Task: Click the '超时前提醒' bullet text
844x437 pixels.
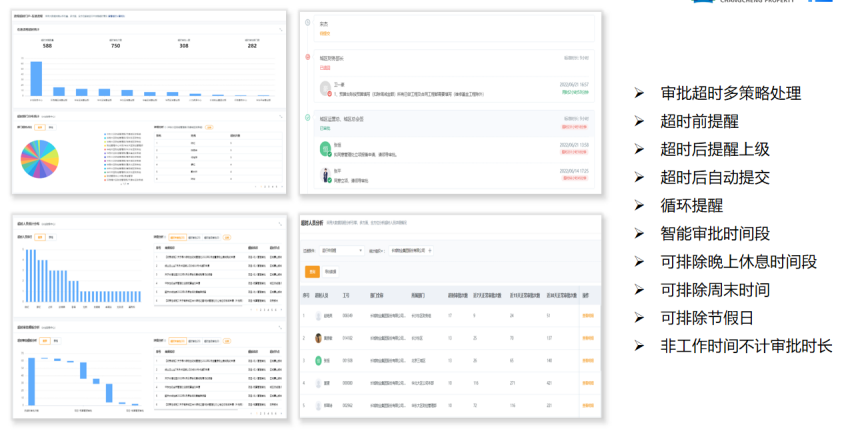Action: [x=699, y=121]
